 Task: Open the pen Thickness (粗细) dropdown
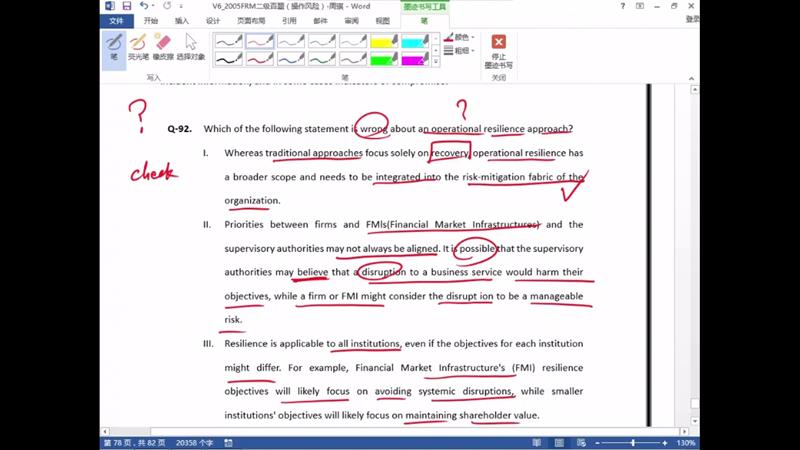[459, 51]
